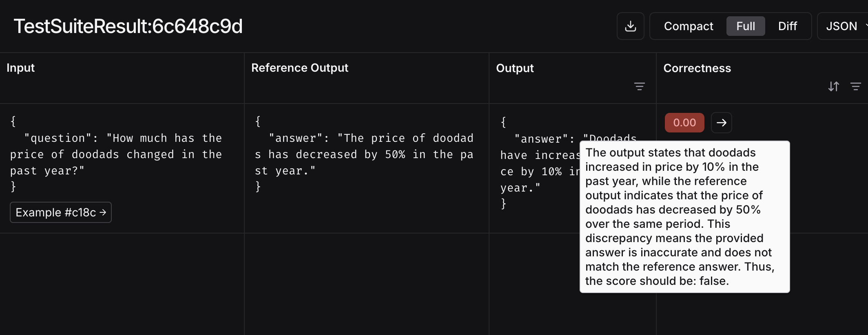Open the JSON format dropdown

point(842,26)
